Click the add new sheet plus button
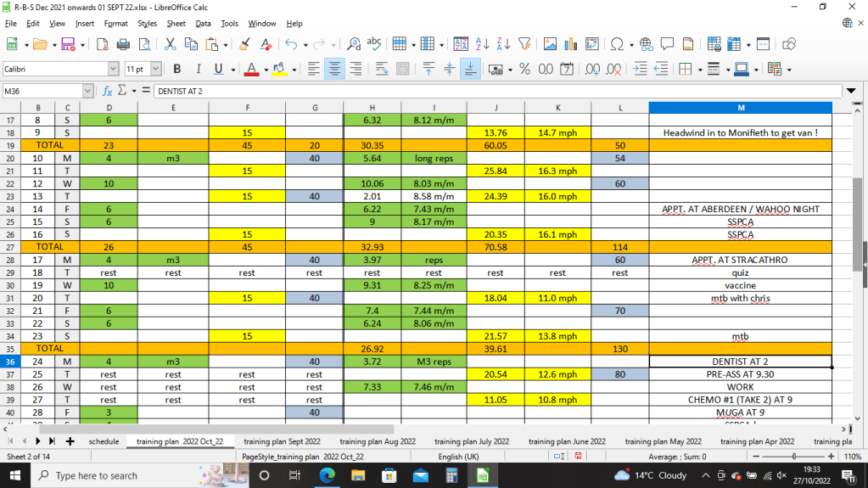The height and width of the screenshot is (488, 868). [70, 441]
